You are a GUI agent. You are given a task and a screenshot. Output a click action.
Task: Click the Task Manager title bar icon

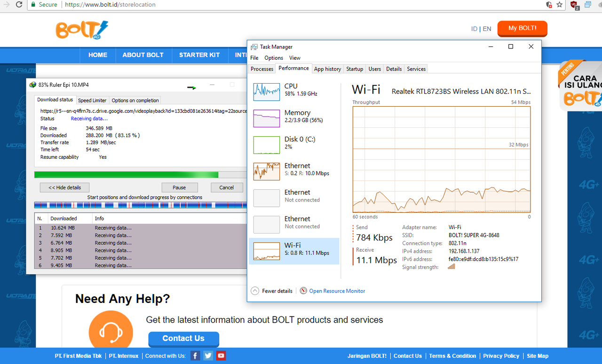tap(254, 47)
